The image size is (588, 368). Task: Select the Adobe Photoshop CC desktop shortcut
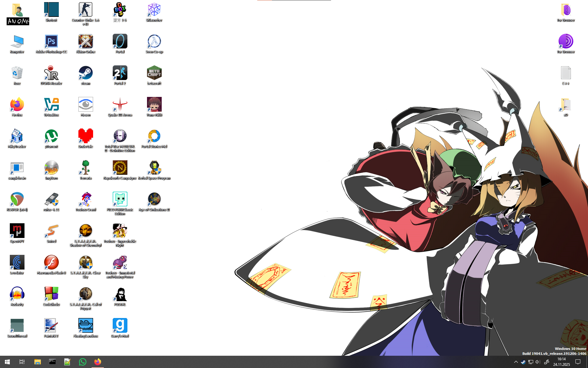51,42
